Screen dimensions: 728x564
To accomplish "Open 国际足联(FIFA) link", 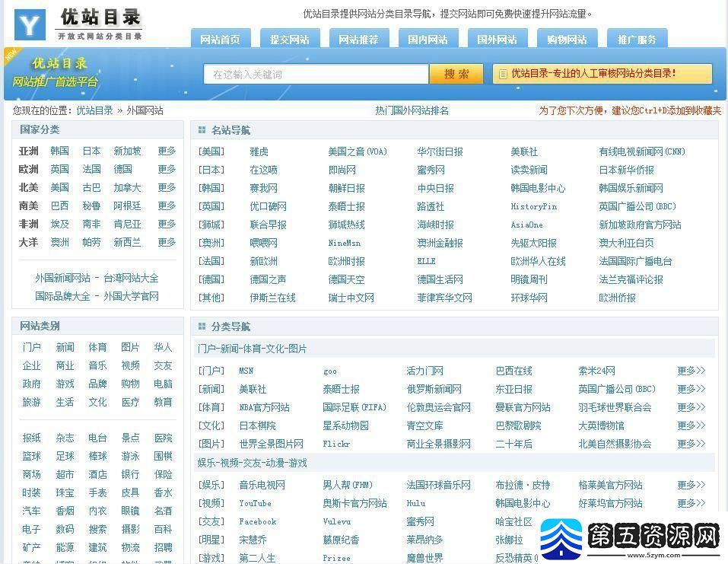I will pyautogui.click(x=354, y=407).
